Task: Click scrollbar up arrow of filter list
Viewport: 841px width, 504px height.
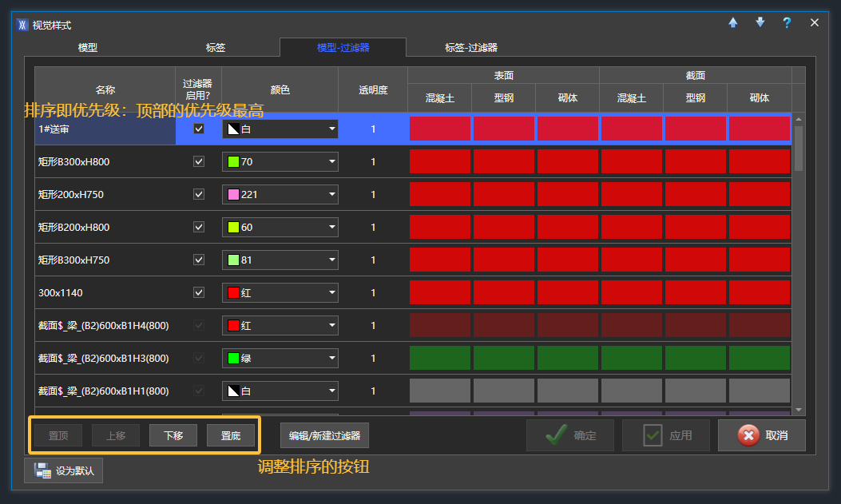Action: pos(799,119)
